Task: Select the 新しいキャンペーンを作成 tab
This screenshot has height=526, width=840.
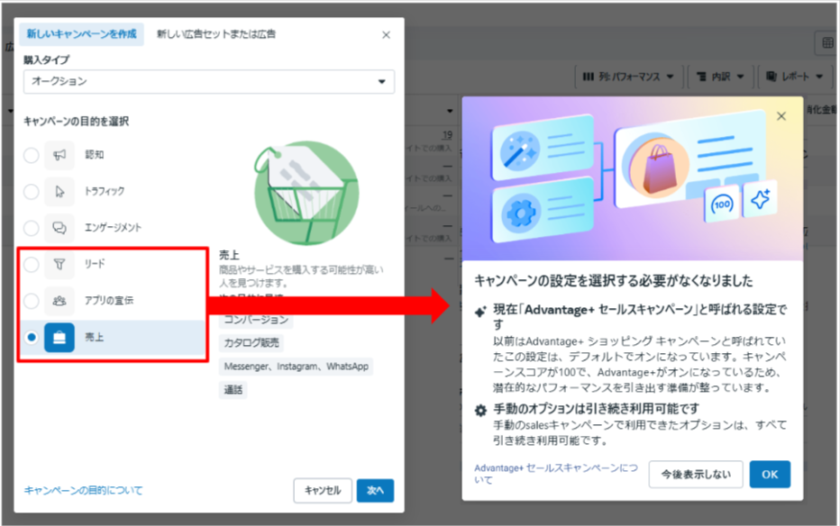Action: coord(83,35)
